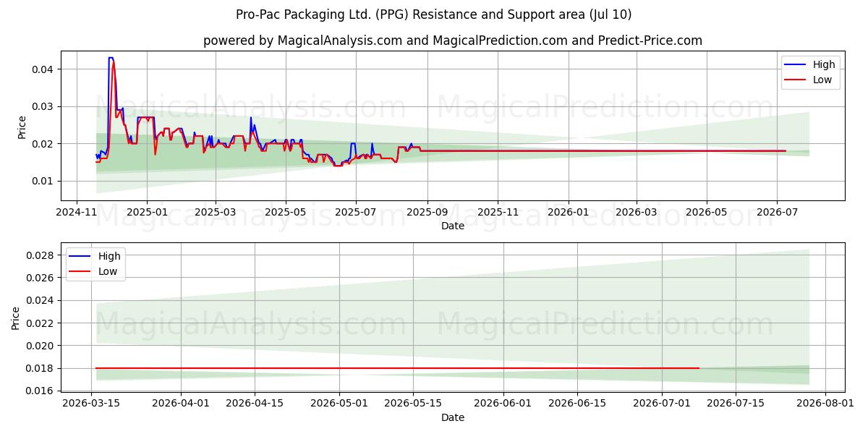Click the '0.020' y-axis label in the bottom chart
Image resolution: width=868 pixels, height=434 pixels.
[x=41, y=346]
